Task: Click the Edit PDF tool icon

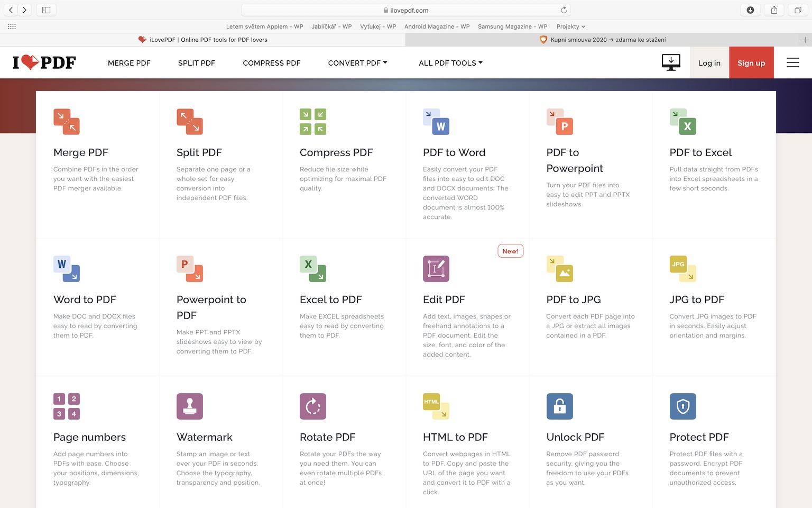Action: 436,269
